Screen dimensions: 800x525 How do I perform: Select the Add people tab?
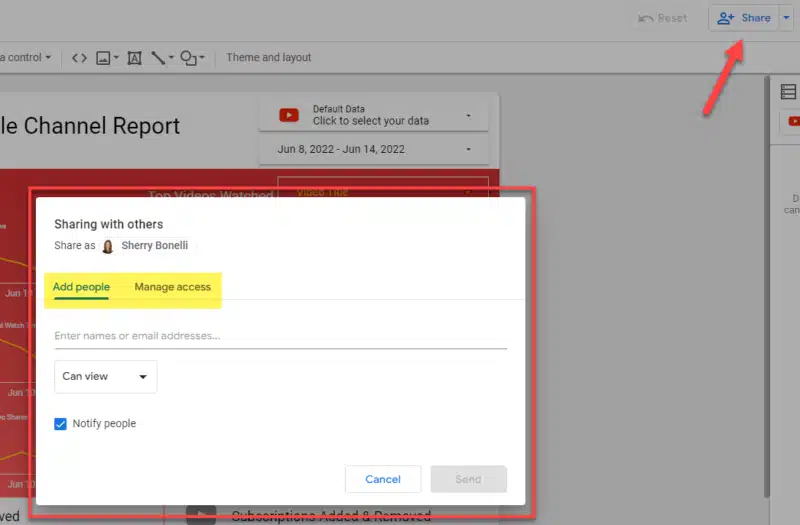click(81, 287)
